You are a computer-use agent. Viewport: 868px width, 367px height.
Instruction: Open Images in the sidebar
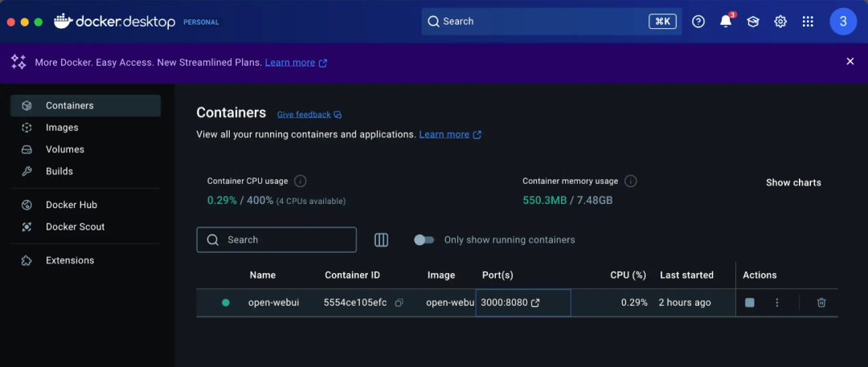point(85,128)
